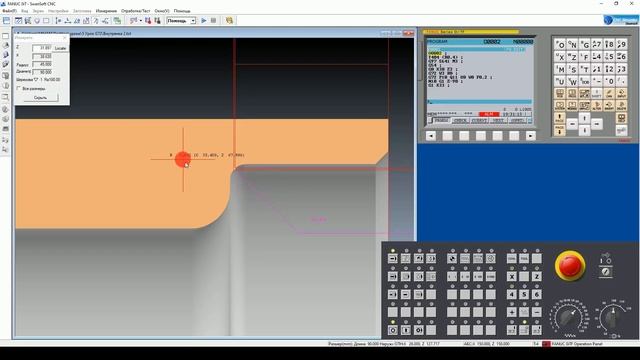
Task: Toggle the cycle start button with lit lamp
Action: click(393, 330)
